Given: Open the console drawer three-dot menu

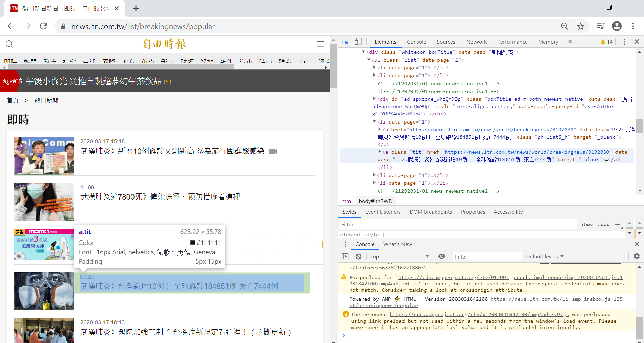Looking at the screenshot, I should tap(346, 244).
